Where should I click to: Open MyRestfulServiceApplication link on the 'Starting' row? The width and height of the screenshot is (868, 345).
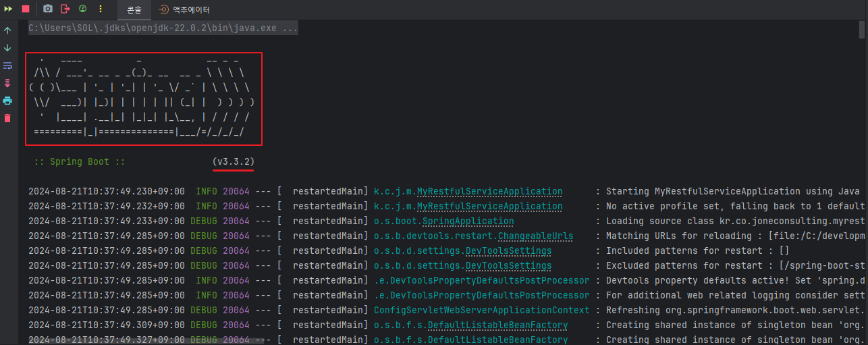click(489, 192)
